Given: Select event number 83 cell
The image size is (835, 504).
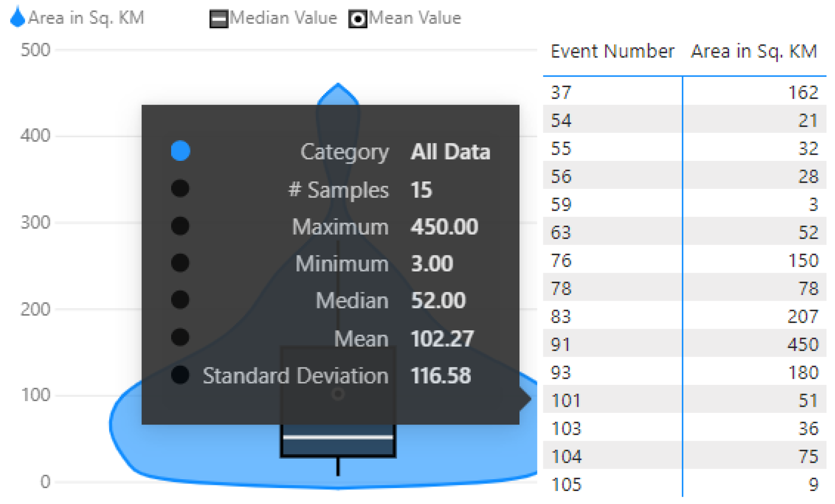Looking at the screenshot, I should pos(561,316).
